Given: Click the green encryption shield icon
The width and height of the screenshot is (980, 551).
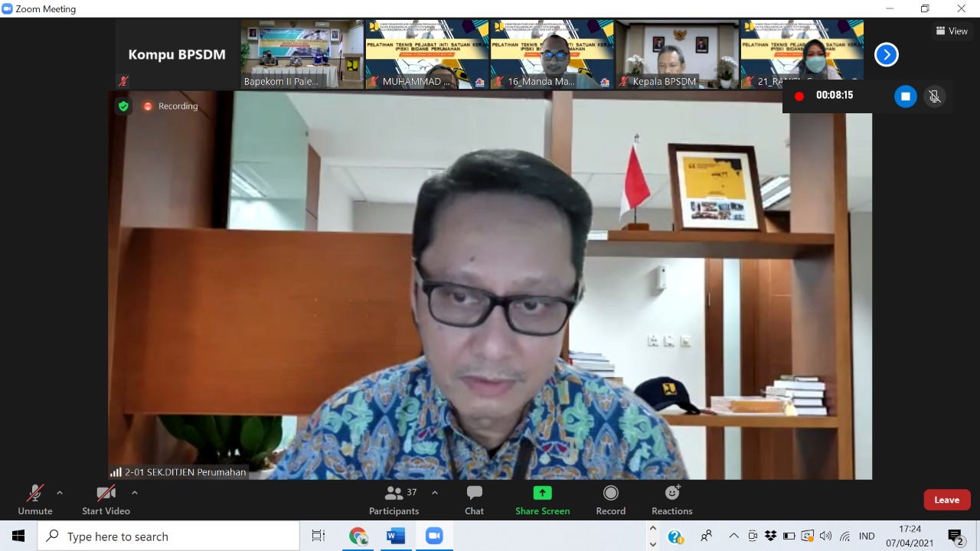Looking at the screenshot, I should (123, 106).
